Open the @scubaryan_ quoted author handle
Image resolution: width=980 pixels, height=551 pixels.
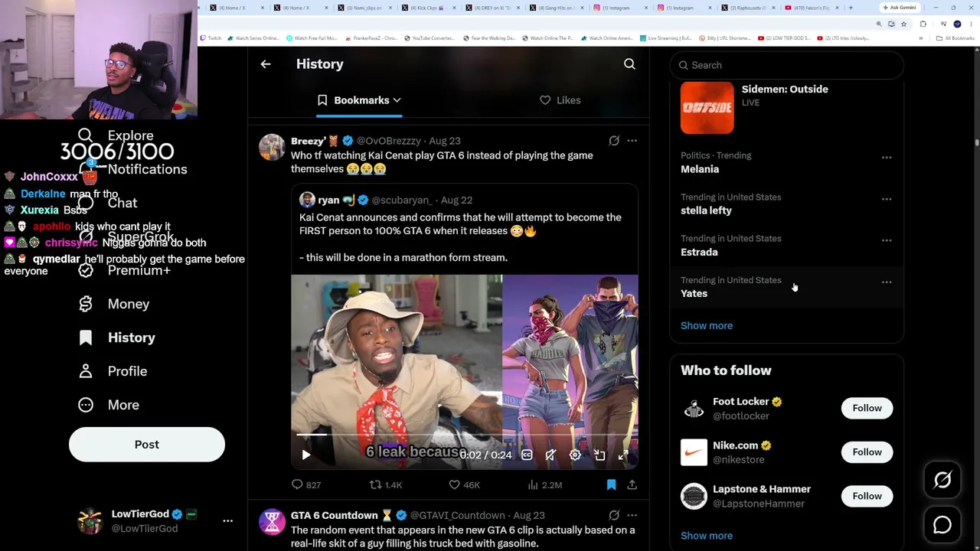click(x=401, y=200)
